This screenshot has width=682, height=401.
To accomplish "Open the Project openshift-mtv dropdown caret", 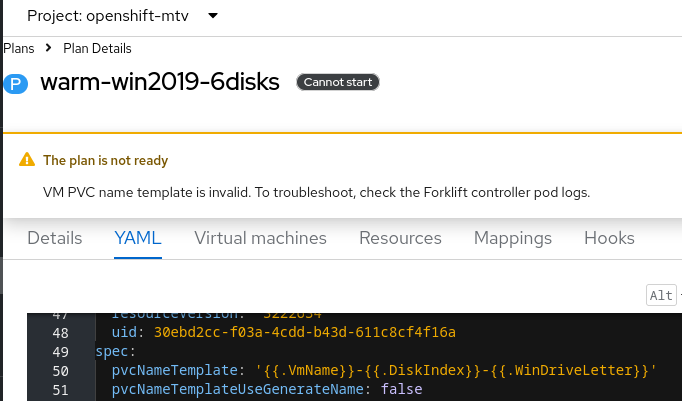I will pos(215,16).
